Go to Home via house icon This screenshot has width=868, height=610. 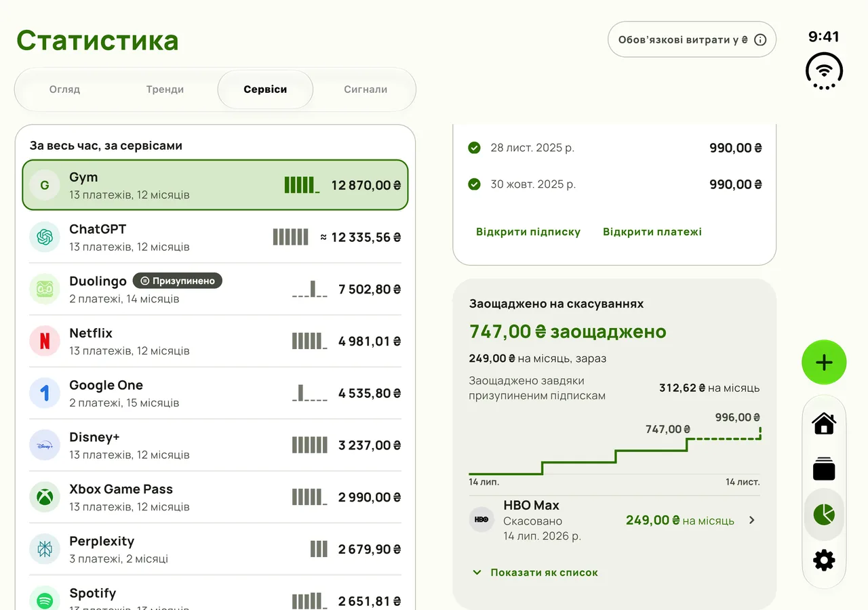(x=824, y=423)
